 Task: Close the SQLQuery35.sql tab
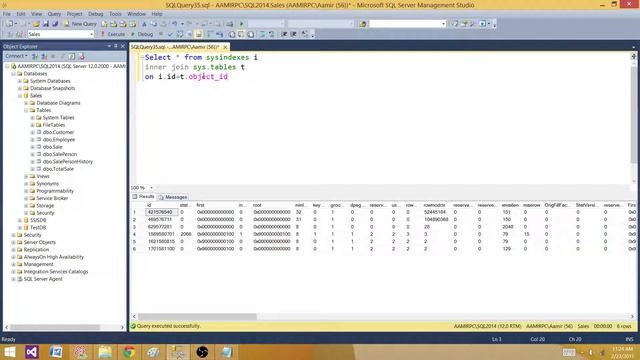[x=225, y=47]
